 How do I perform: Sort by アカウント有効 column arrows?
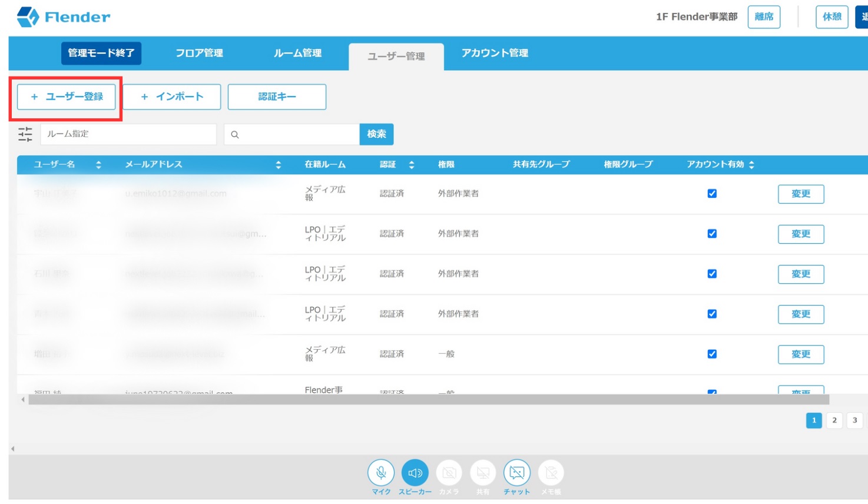tap(751, 165)
